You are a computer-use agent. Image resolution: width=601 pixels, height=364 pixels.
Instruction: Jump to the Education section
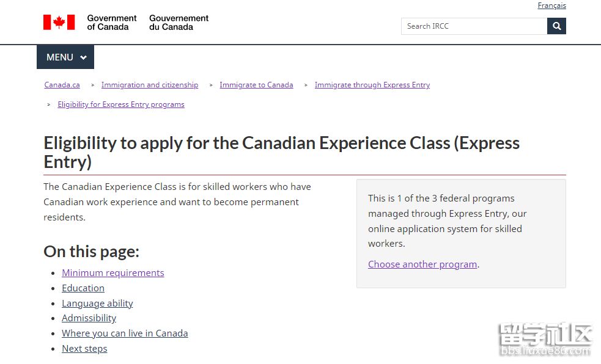click(x=83, y=288)
